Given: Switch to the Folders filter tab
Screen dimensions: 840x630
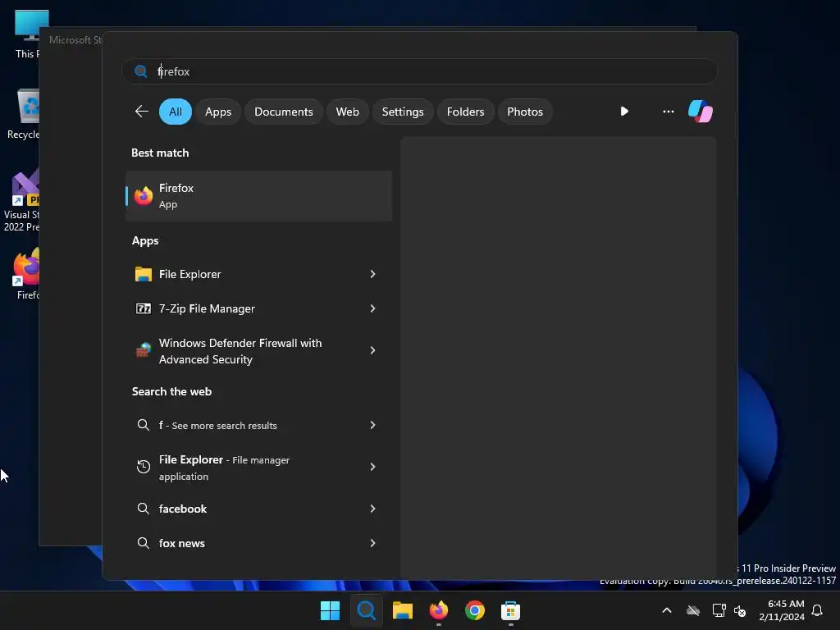Looking at the screenshot, I should pyautogui.click(x=466, y=112).
